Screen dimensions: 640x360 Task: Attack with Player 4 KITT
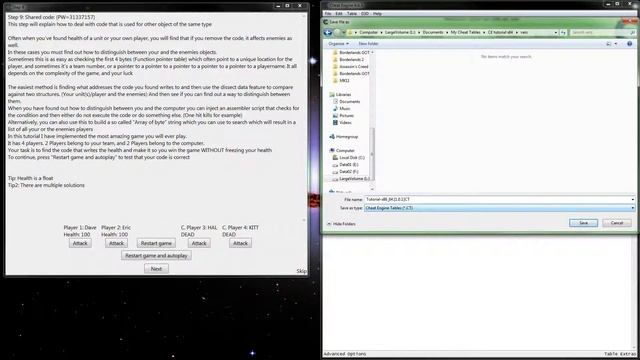tap(240, 243)
